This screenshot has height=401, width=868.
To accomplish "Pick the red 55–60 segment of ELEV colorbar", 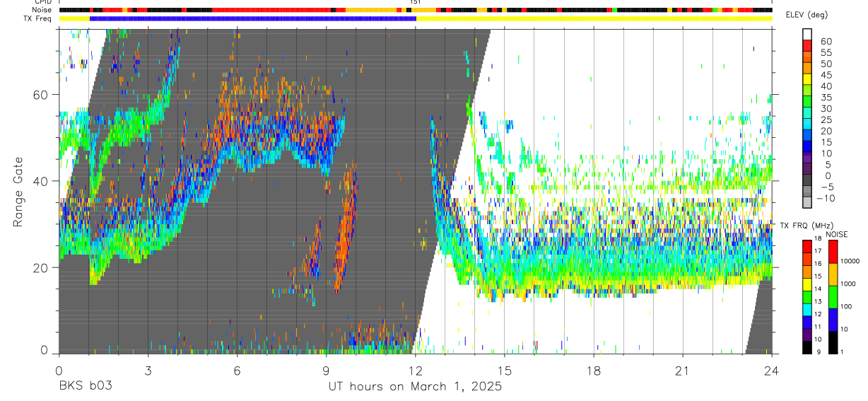I will point(807,46).
